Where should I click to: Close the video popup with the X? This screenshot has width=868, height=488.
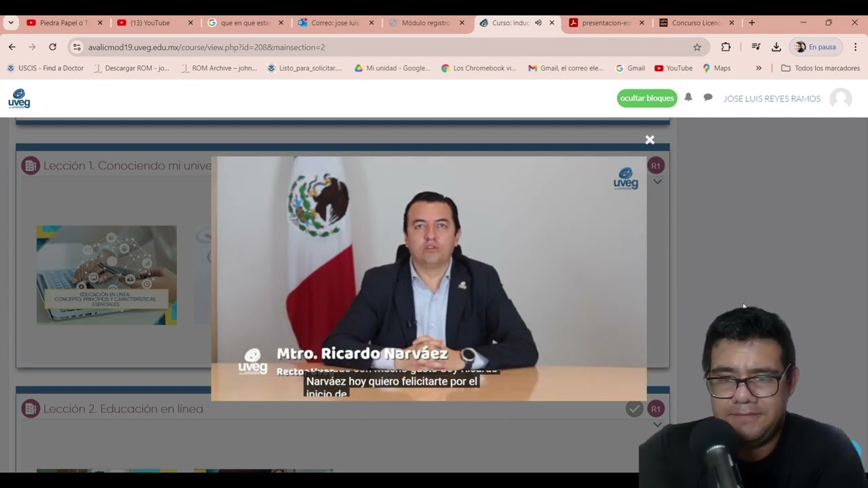pyautogui.click(x=650, y=140)
